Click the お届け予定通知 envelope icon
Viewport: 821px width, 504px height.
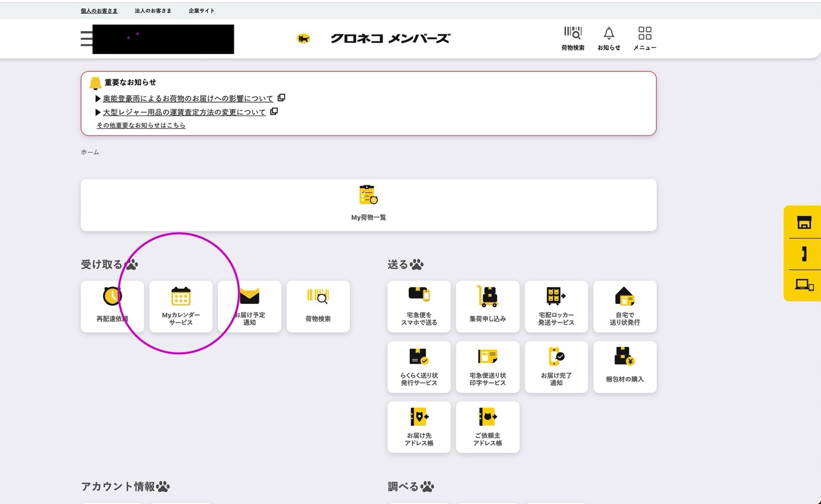click(249, 306)
